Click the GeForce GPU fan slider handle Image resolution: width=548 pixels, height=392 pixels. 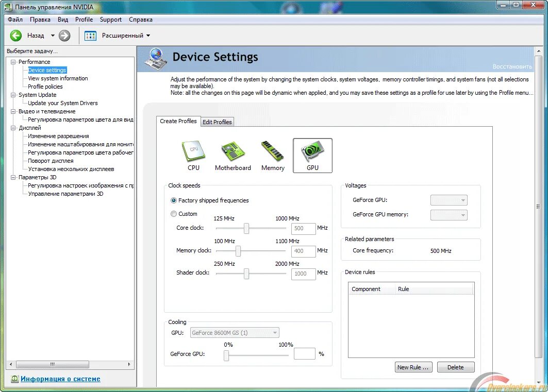coord(226,355)
